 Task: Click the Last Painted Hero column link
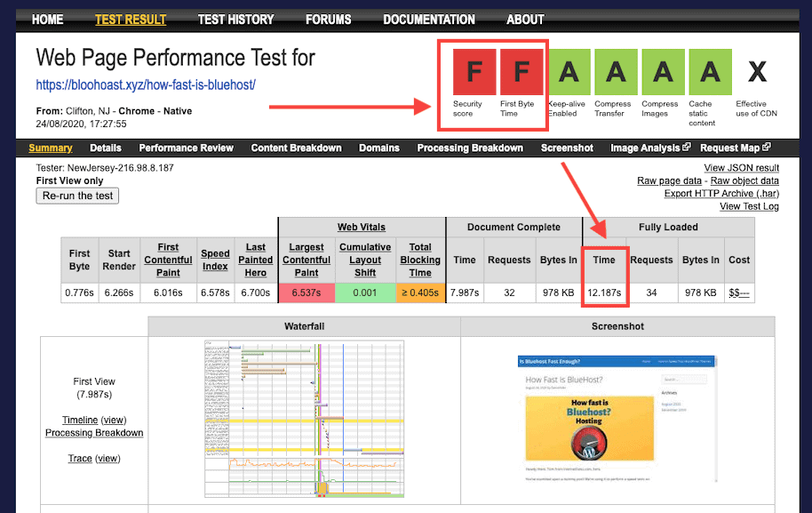(256, 261)
